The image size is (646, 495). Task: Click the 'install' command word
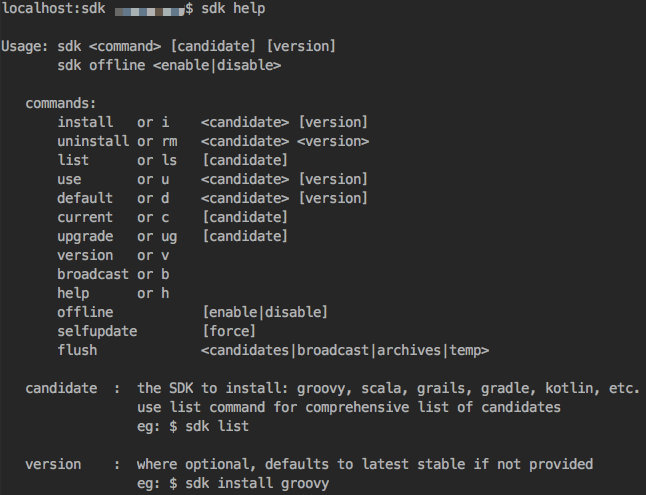(85, 122)
